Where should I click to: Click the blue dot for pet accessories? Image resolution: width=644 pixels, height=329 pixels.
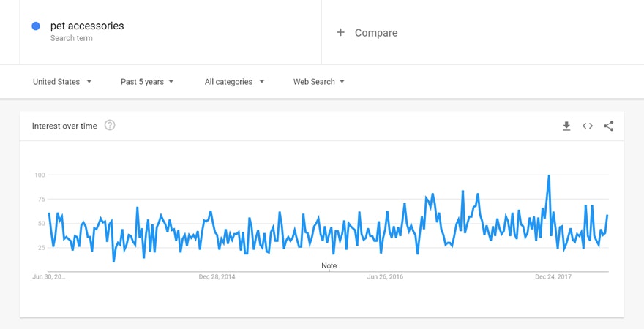tap(36, 26)
